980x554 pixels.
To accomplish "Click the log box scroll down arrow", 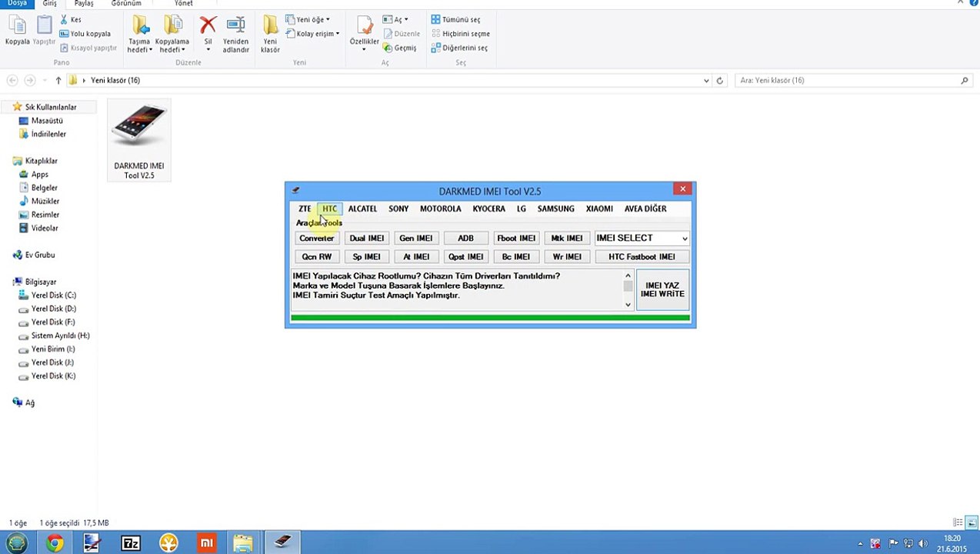I will (628, 305).
